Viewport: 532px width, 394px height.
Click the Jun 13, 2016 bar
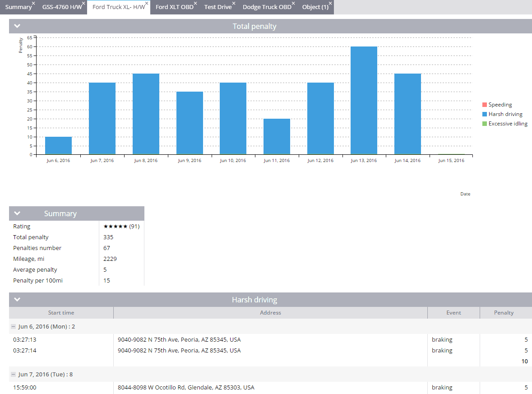pyautogui.click(x=364, y=101)
